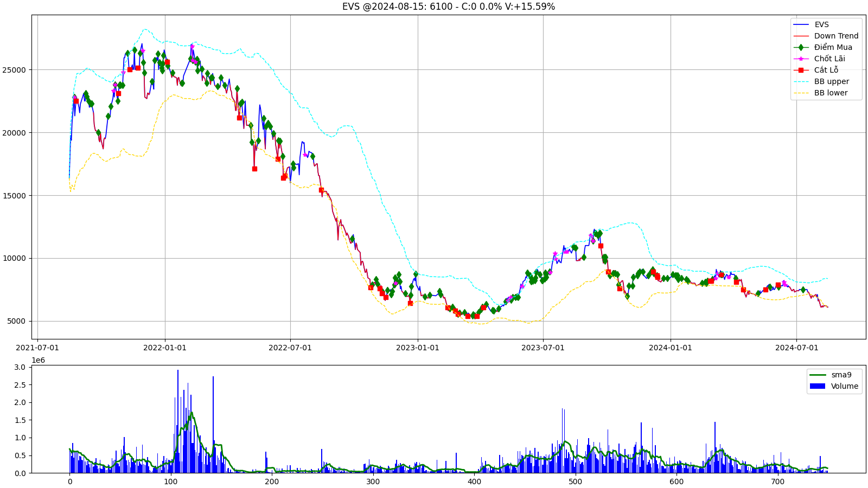
Task: Click the 700 volume x-axis label
Action: (777, 481)
